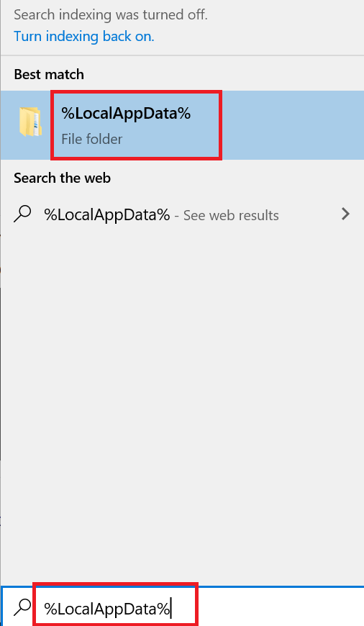Viewport: 364px width, 626px height.
Task: Click the blank right side of the highlighted best match row
Action: click(293, 125)
